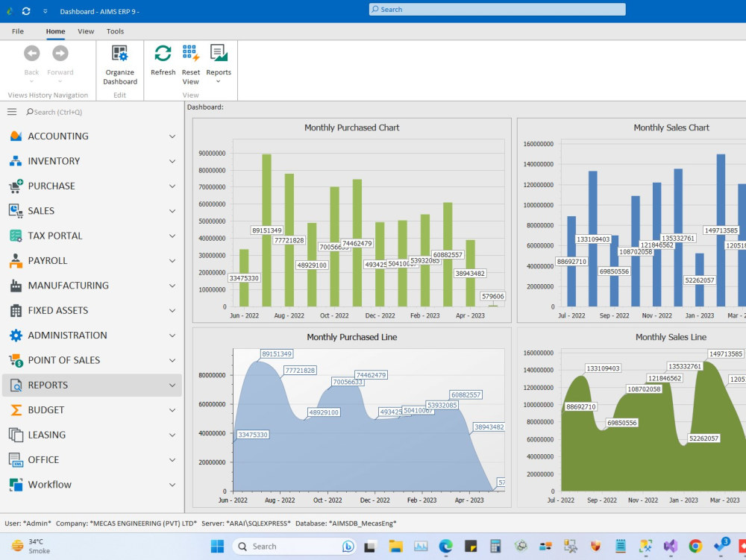Expand the FIXED ASSETS section chevron
Image resolution: width=746 pixels, height=560 pixels.
coord(172,310)
